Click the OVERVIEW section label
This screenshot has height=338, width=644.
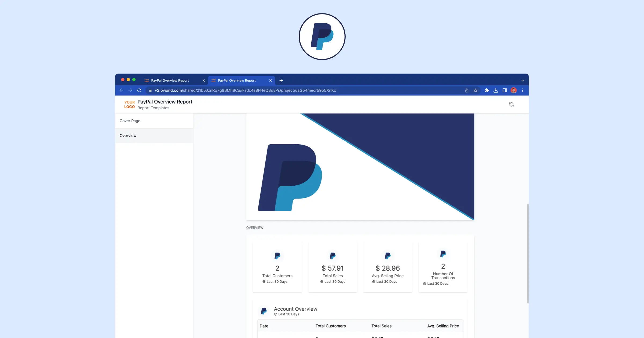coord(255,227)
